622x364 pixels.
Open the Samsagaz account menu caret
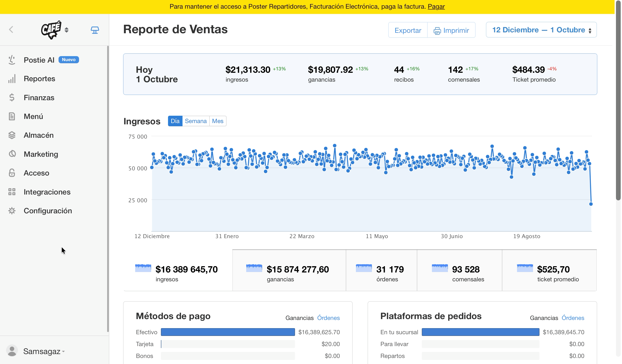63,351
